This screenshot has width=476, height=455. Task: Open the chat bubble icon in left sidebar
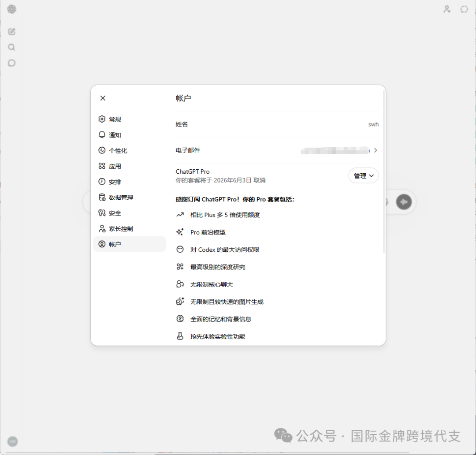tap(11, 63)
